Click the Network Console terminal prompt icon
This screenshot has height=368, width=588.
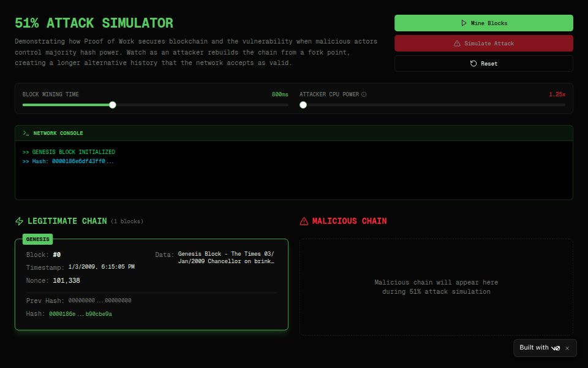pyautogui.click(x=26, y=133)
